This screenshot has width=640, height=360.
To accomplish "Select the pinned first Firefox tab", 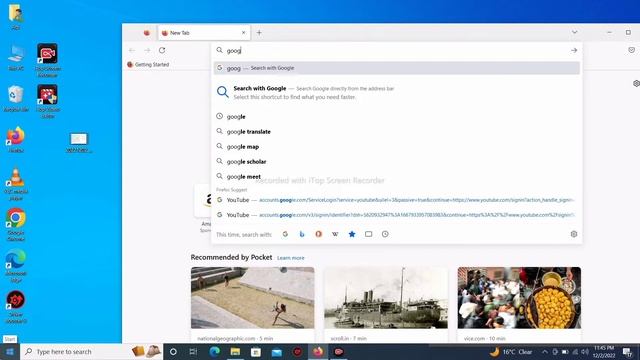I will click(x=147, y=33).
